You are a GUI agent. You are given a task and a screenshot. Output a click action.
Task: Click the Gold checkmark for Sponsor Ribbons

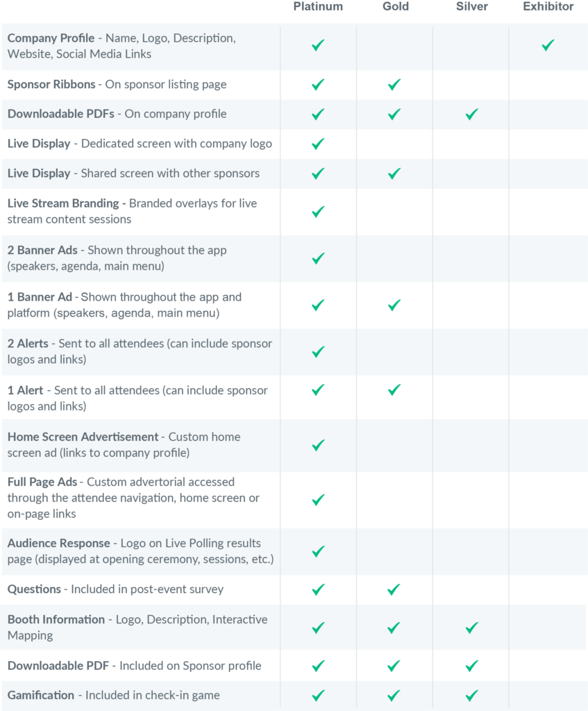(394, 84)
